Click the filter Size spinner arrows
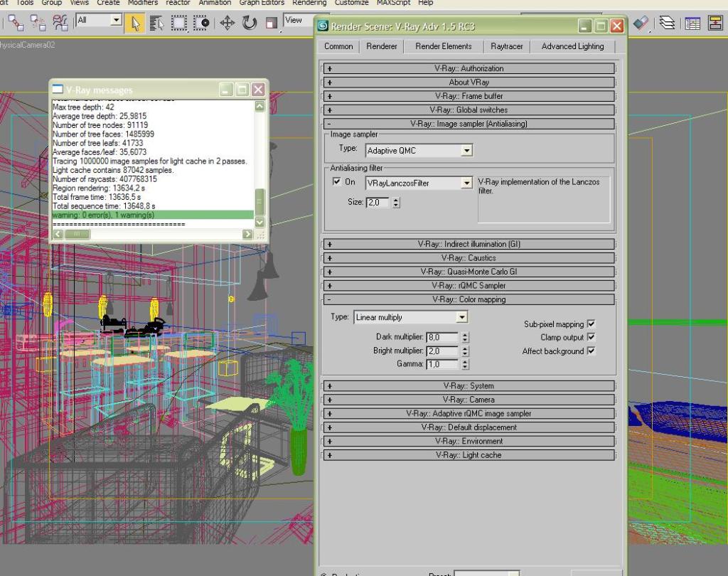Screen dimensions: 728x576 coord(396,203)
